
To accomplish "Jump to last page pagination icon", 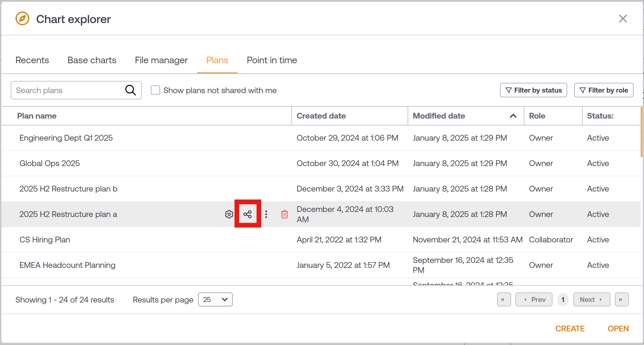I will pos(621,299).
